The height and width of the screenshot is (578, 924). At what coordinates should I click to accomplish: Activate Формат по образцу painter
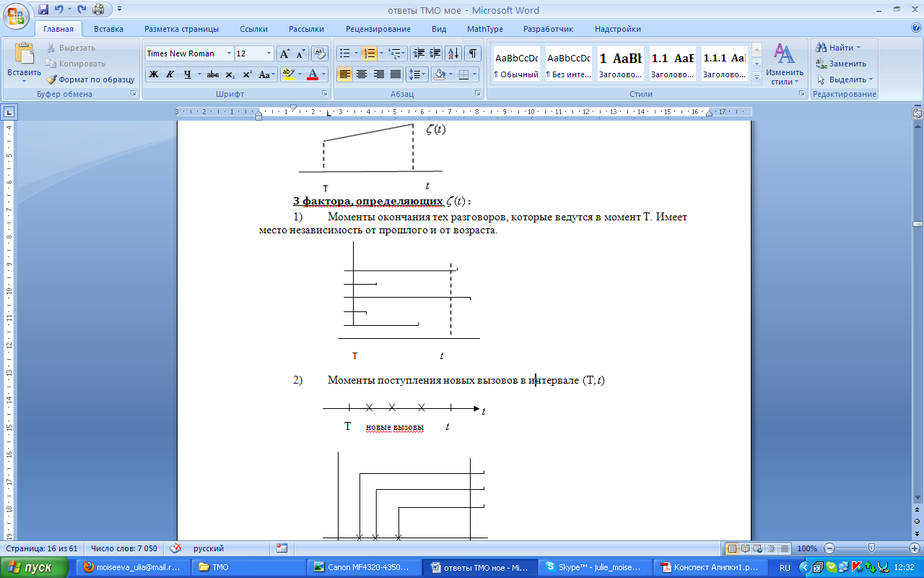point(90,79)
